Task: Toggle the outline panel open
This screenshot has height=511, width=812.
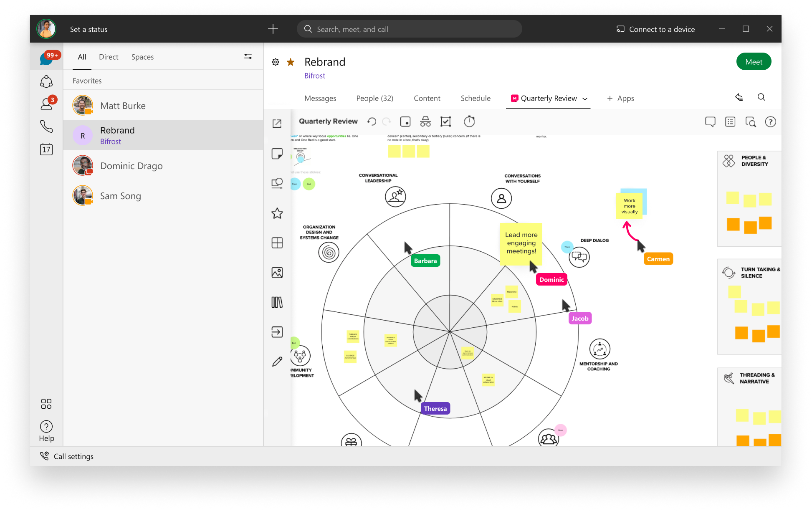Action: [730, 121]
